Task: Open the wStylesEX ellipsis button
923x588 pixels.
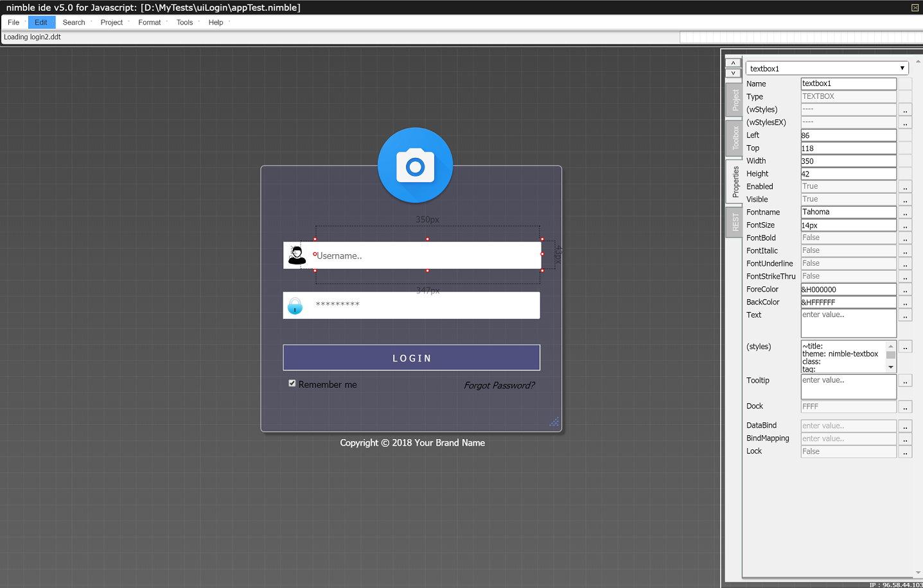Action: pyautogui.click(x=905, y=123)
